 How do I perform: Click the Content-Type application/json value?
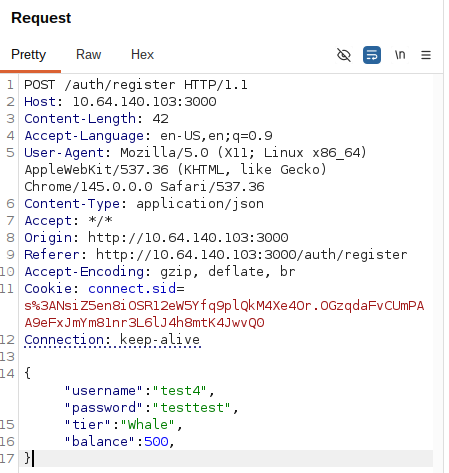point(200,204)
